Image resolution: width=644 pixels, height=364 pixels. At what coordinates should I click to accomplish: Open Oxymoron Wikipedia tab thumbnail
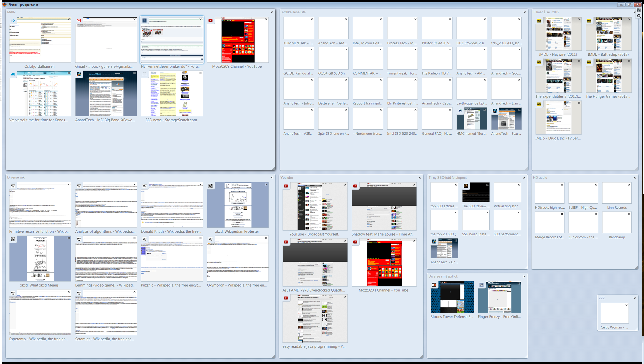tap(238, 258)
